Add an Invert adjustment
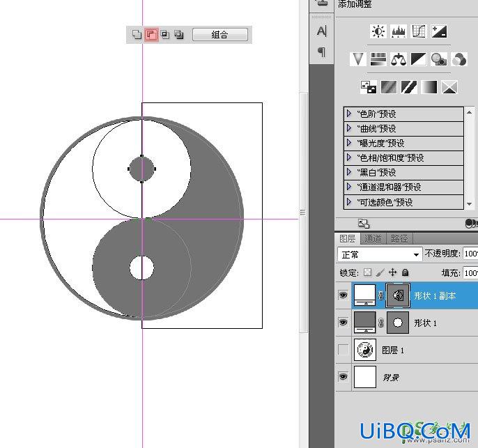This screenshot has height=448, width=478. point(368,87)
